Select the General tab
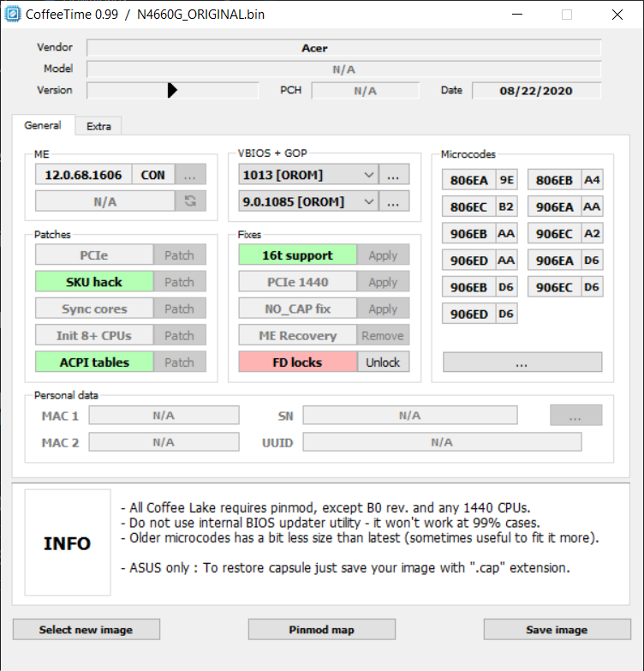 pos(43,125)
